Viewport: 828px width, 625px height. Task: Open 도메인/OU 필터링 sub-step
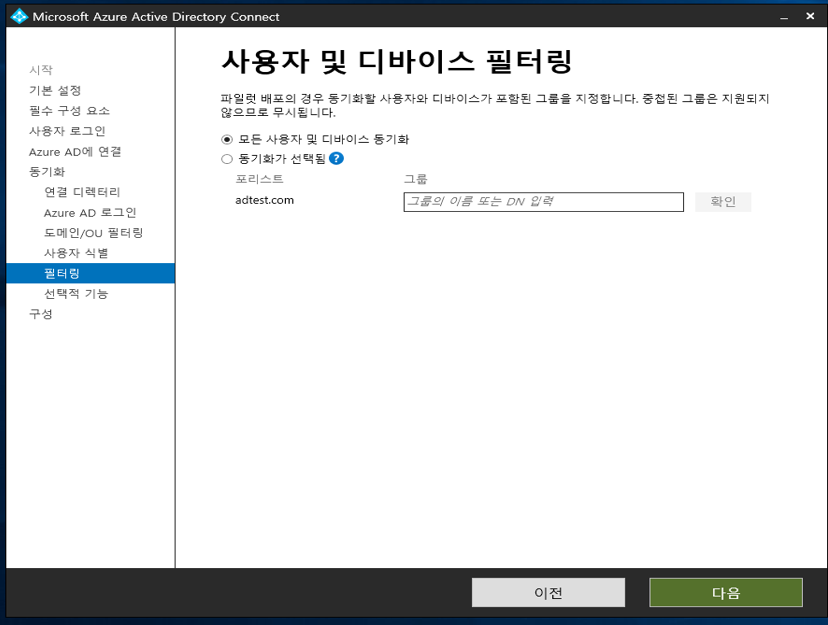[x=93, y=233]
